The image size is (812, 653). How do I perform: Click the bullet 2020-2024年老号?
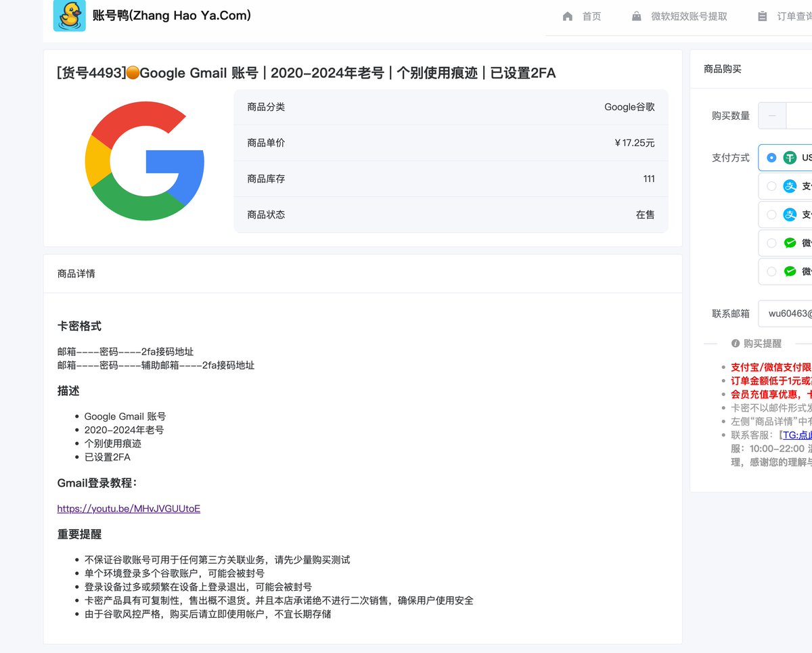coord(124,430)
